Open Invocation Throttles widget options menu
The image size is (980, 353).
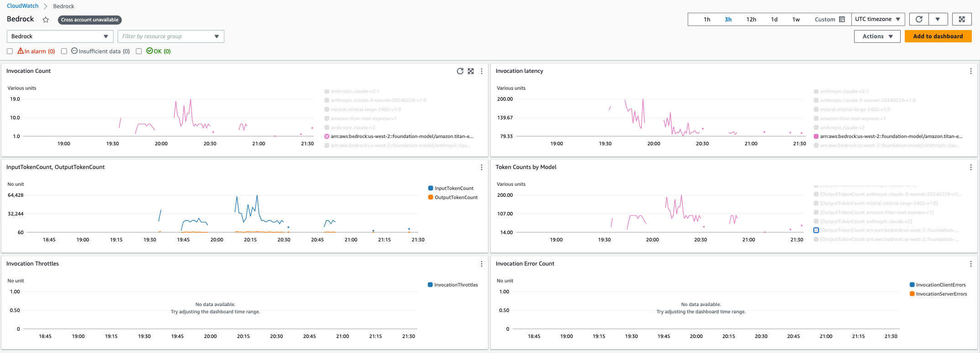coord(482,264)
